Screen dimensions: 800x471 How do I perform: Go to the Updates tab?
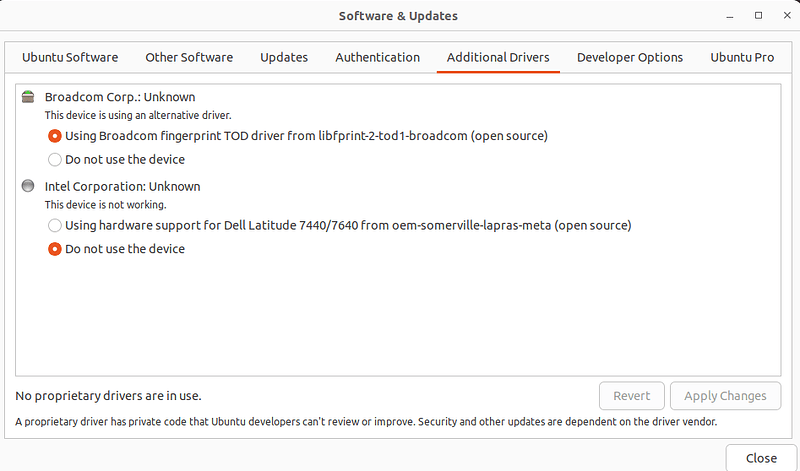284,57
